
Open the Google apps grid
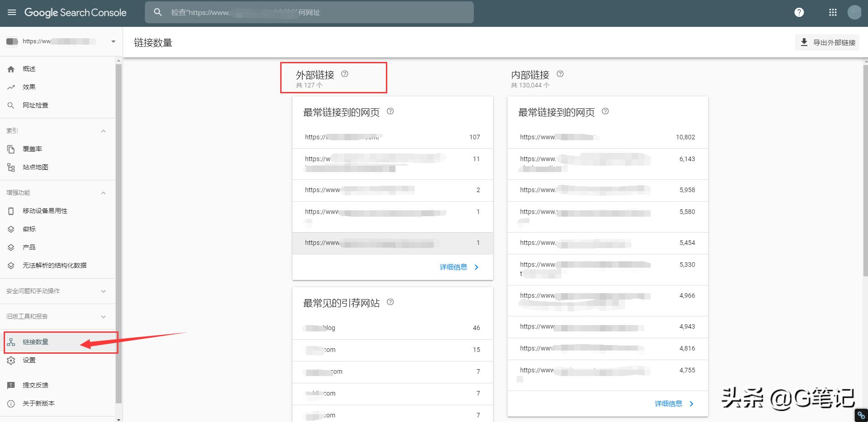coord(832,12)
